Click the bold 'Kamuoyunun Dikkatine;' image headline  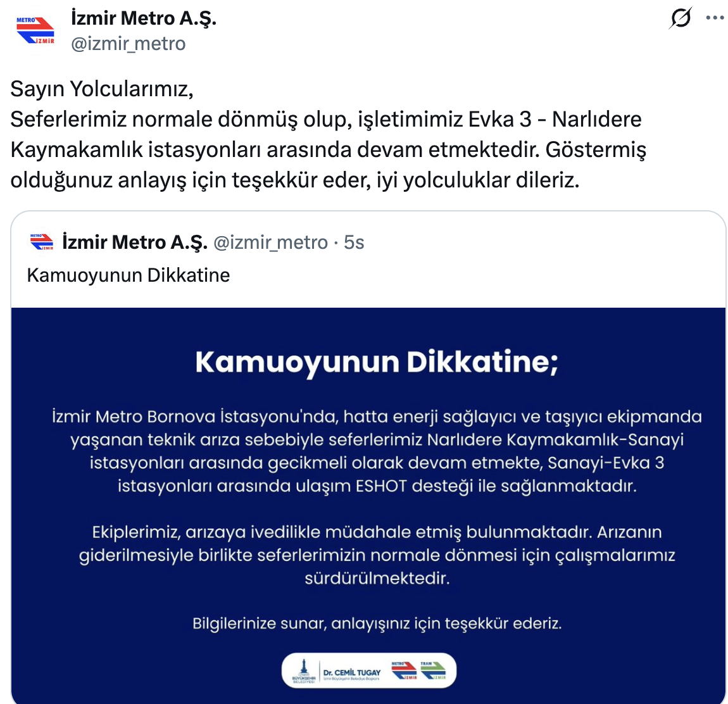click(x=377, y=362)
